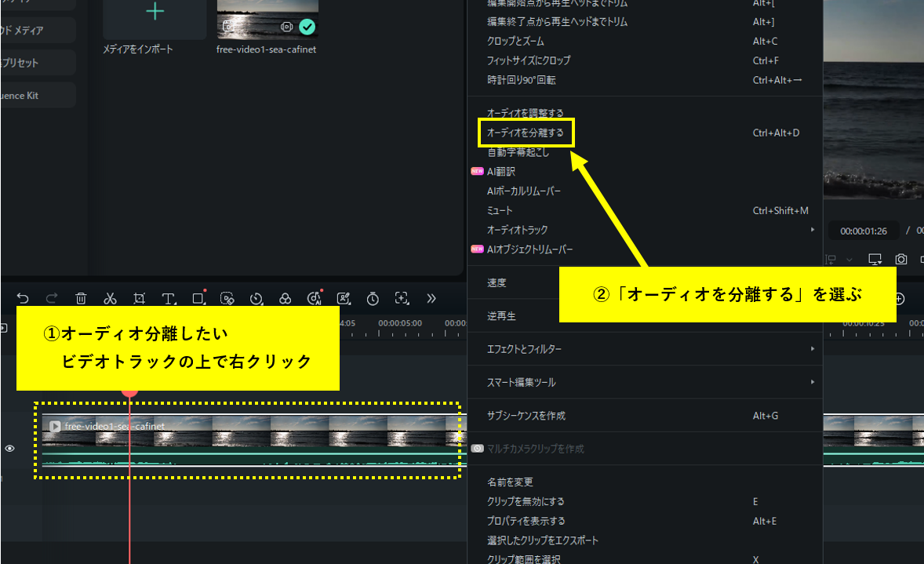Select the scissors Split tool
Viewport: 924px width, 564px height.
pyautogui.click(x=110, y=298)
